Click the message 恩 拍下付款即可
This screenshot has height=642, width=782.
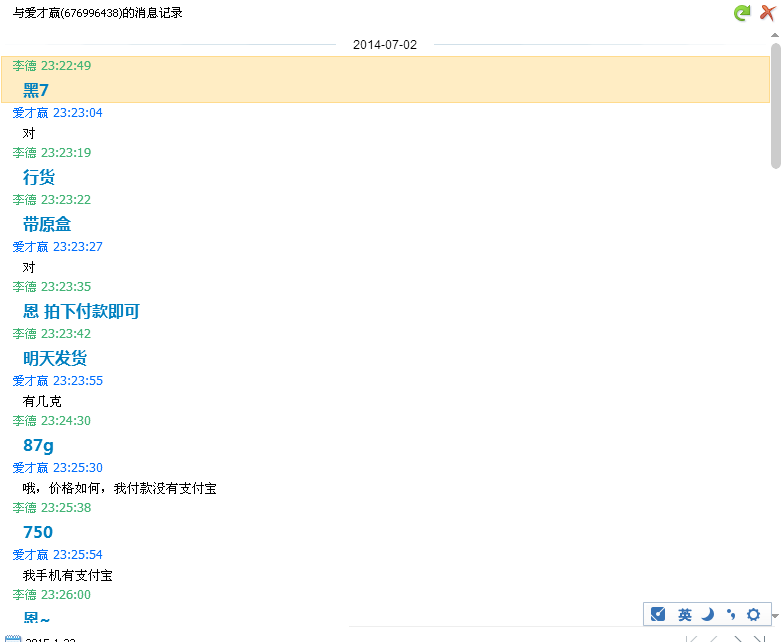coord(81,312)
